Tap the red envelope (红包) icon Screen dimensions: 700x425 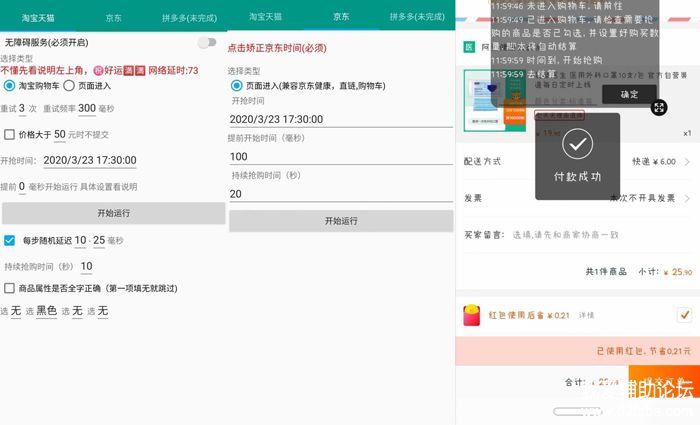click(x=472, y=315)
